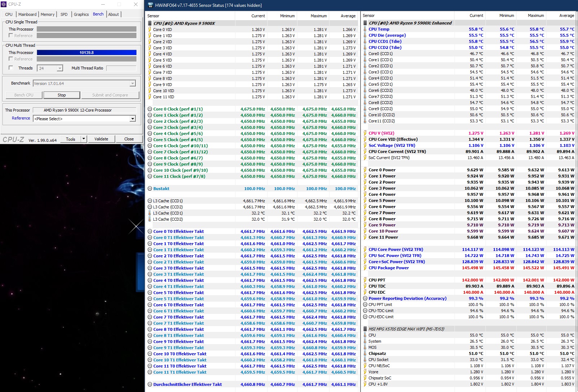Toggle the Multi Thread Reference checkbox
This screenshot has width=578, height=392.
coord(11,59)
